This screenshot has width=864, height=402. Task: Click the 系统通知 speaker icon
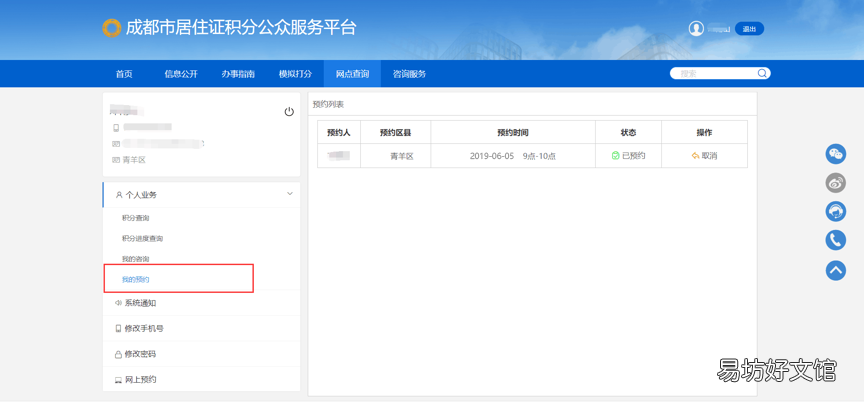click(x=118, y=303)
